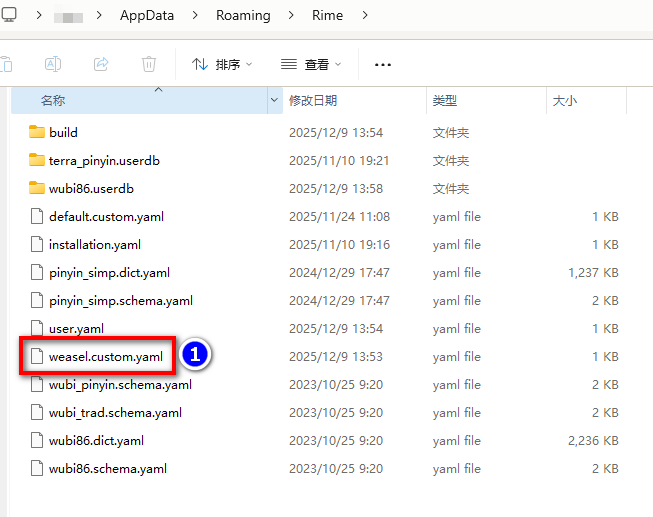
Task: Click the user.yaml file name
Action: pos(76,329)
